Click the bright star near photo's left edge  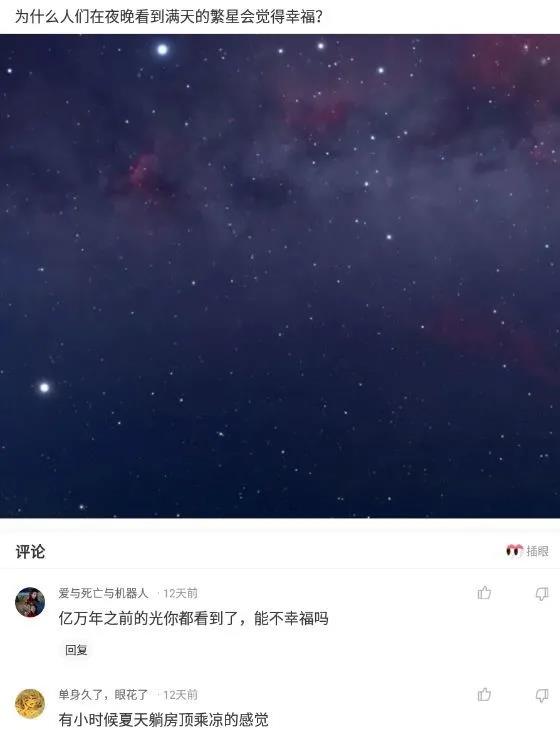click(x=44, y=387)
